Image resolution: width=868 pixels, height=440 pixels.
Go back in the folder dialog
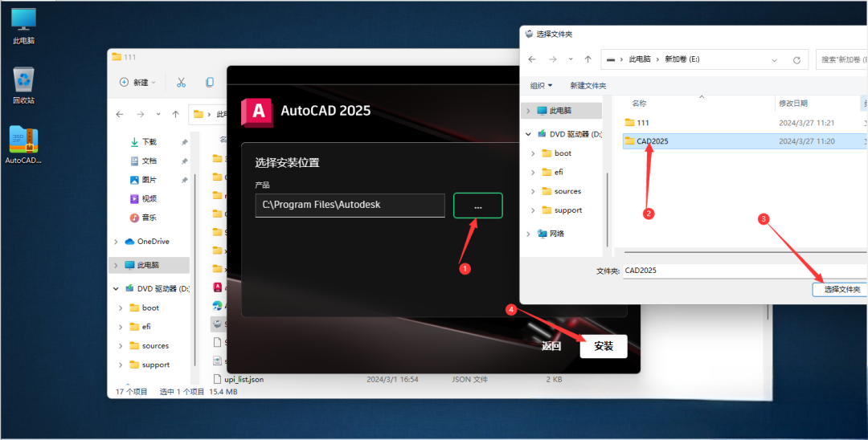point(532,59)
